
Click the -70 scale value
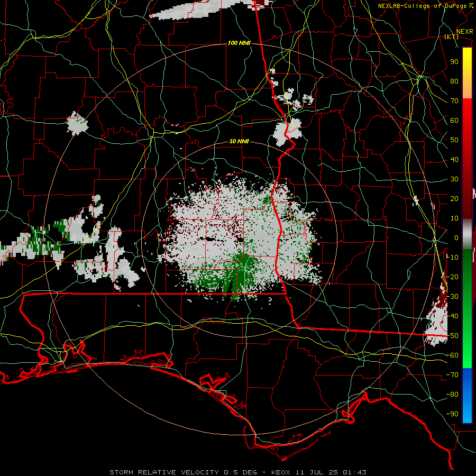pos(452,375)
